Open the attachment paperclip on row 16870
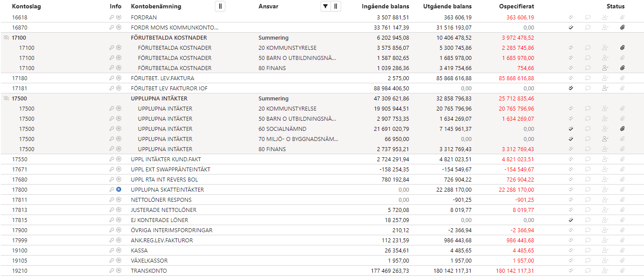 click(622, 27)
